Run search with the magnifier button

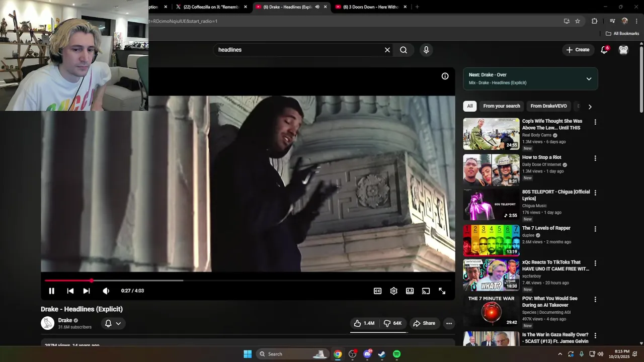(x=404, y=50)
